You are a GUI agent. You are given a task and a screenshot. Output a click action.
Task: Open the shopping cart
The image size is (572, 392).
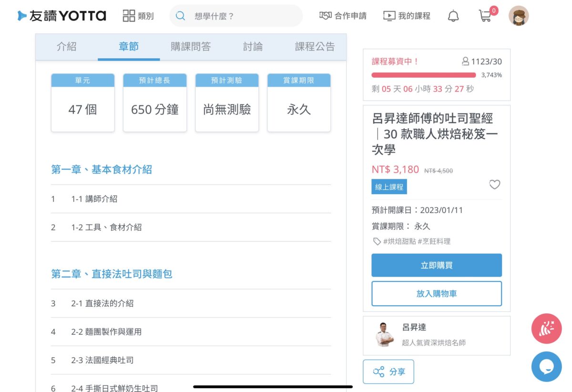click(x=486, y=16)
